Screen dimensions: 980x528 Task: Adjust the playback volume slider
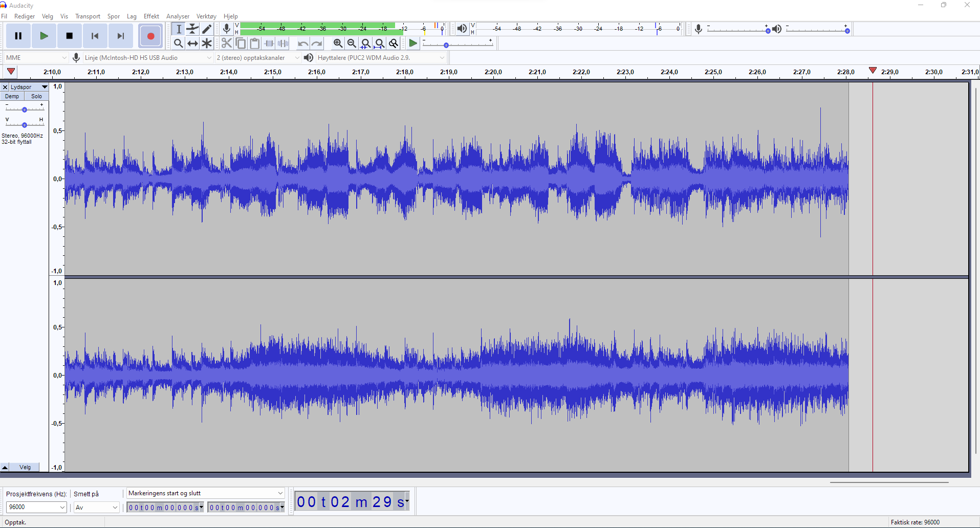pos(817,29)
